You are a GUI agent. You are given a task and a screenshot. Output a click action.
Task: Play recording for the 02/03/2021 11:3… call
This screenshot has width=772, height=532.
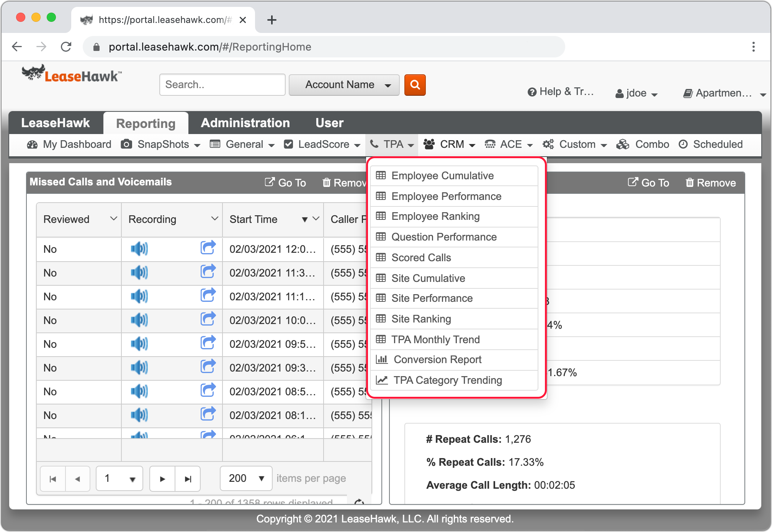click(x=139, y=273)
